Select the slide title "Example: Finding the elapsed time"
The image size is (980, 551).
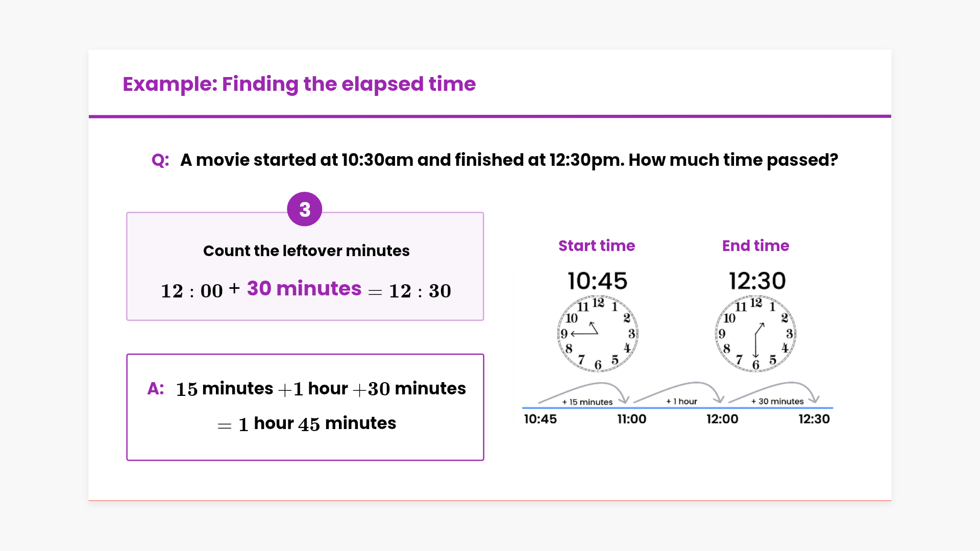coord(299,84)
